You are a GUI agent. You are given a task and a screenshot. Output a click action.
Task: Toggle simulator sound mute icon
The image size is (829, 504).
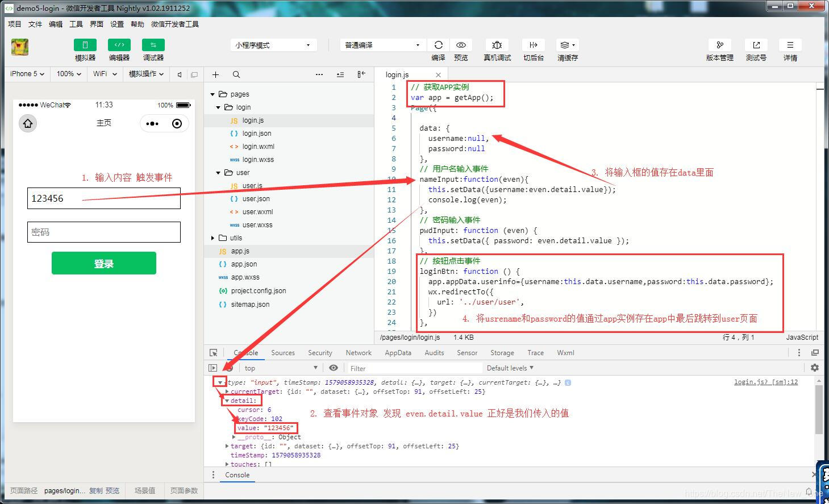[x=180, y=74]
